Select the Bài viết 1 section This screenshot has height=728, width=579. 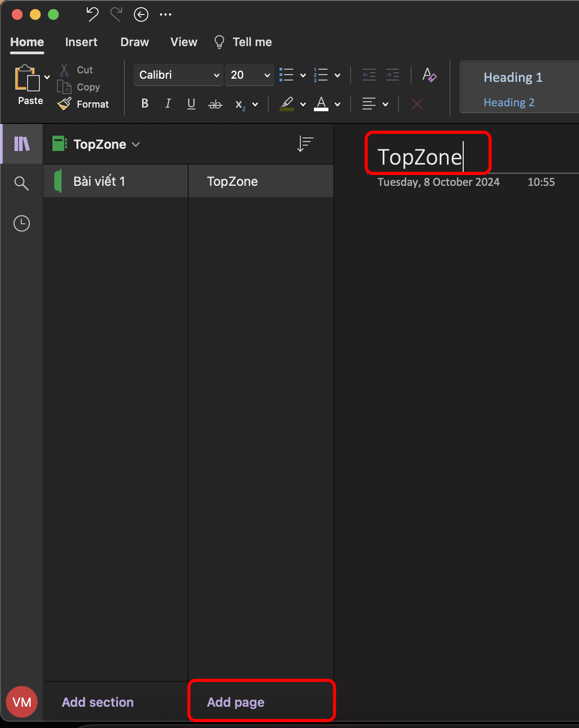[x=115, y=181]
